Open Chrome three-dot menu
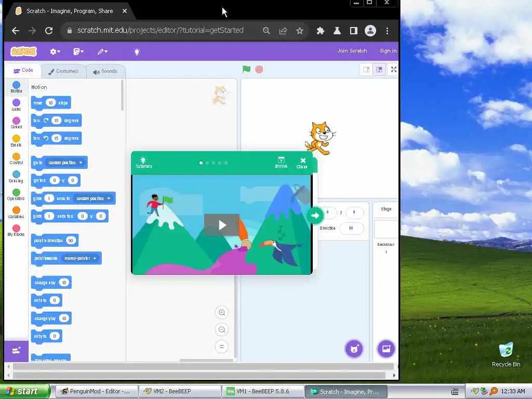 387,31
